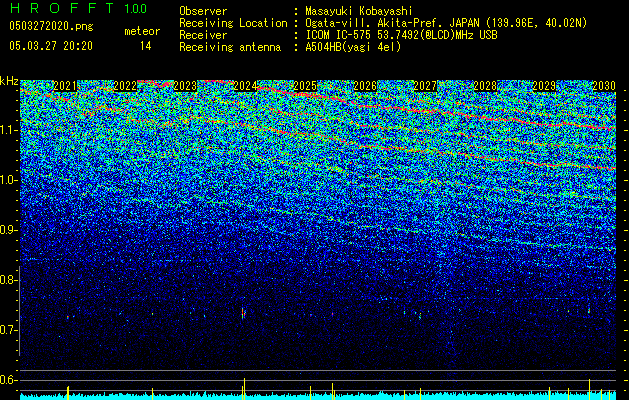Select the filename 0503272020.png
Image resolution: width=629 pixels, height=400 pixels.
coord(51,27)
